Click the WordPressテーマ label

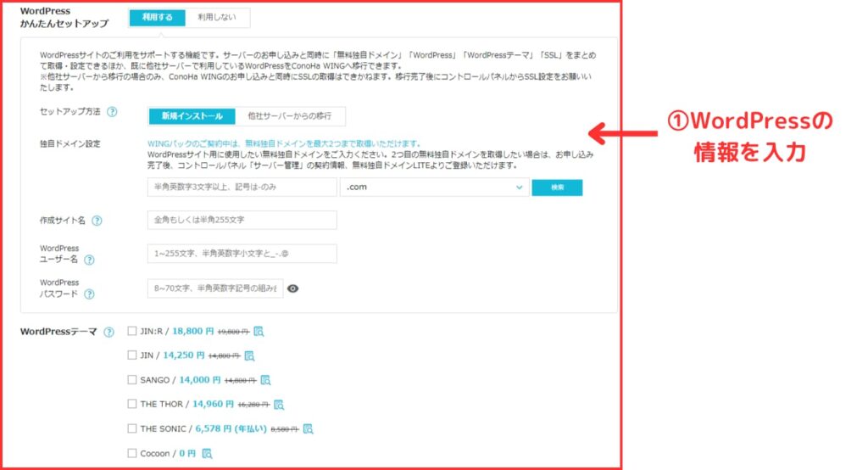pyautogui.click(x=58, y=332)
